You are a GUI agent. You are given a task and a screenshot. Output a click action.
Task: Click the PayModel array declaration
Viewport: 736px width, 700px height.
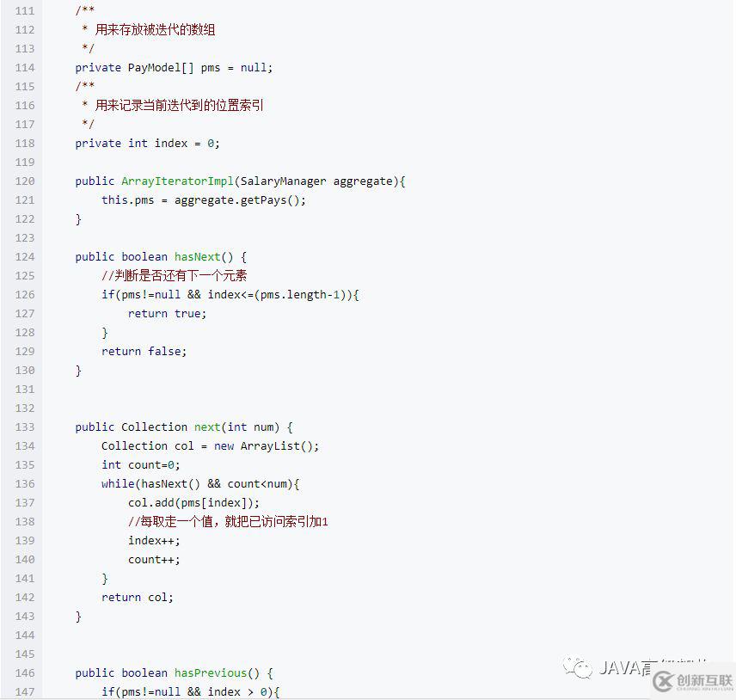[x=172, y=67]
